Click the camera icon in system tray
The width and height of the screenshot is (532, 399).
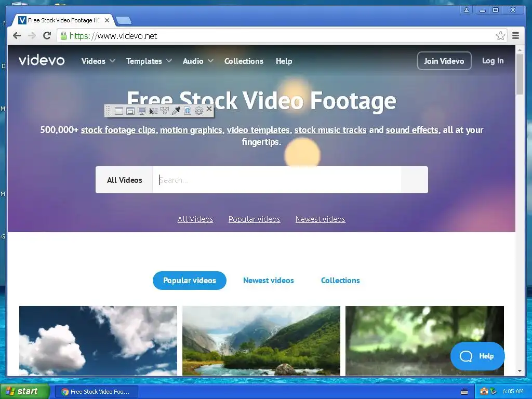pos(484,391)
